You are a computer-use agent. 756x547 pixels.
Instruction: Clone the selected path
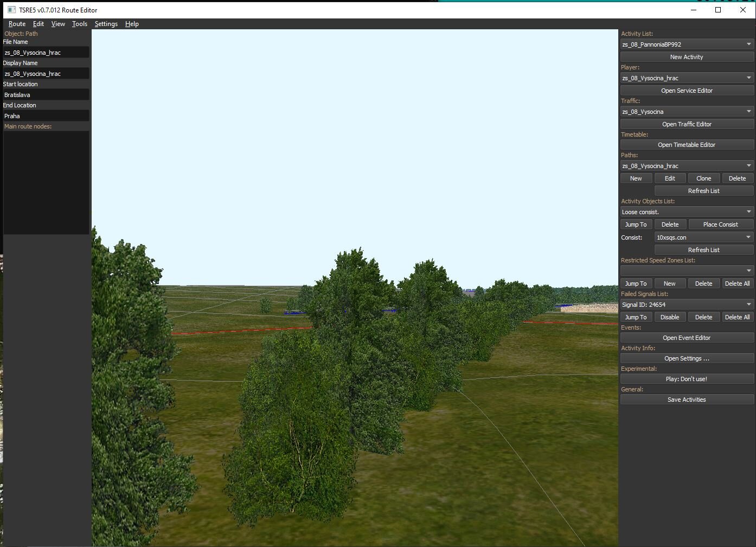pos(703,178)
